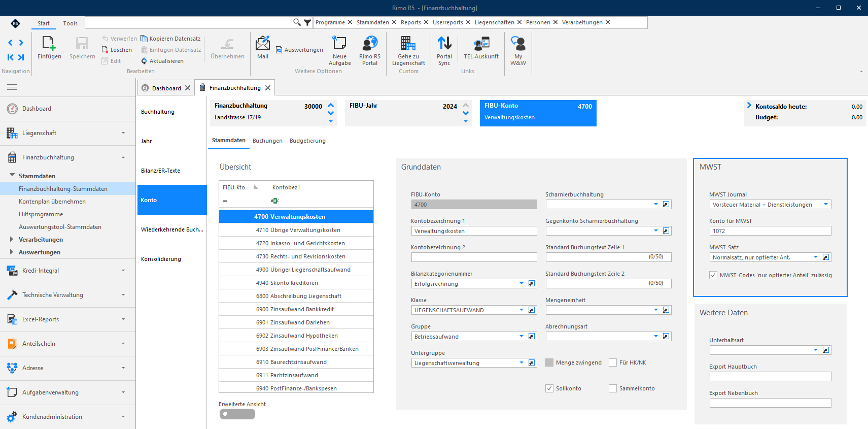Enable the Sammelkonto checkbox

coord(613,388)
